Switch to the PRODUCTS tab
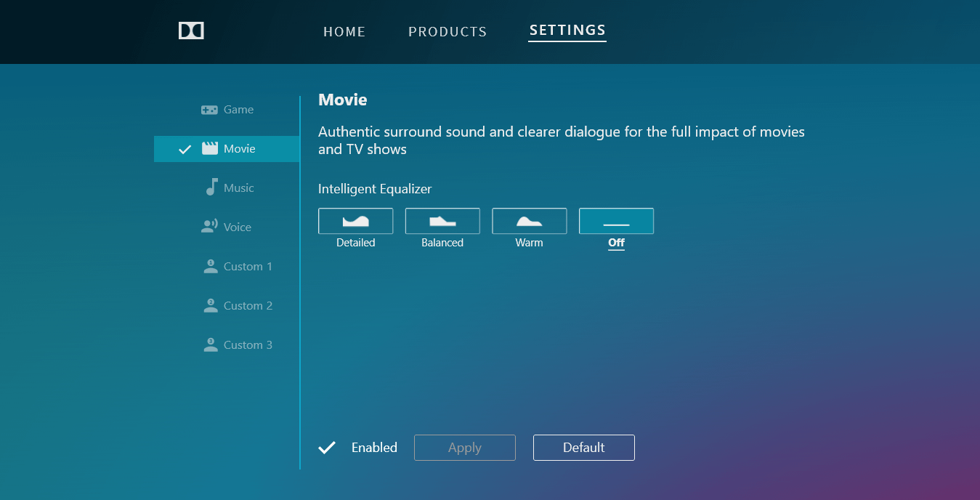The image size is (980, 500). (x=448, y=32)
